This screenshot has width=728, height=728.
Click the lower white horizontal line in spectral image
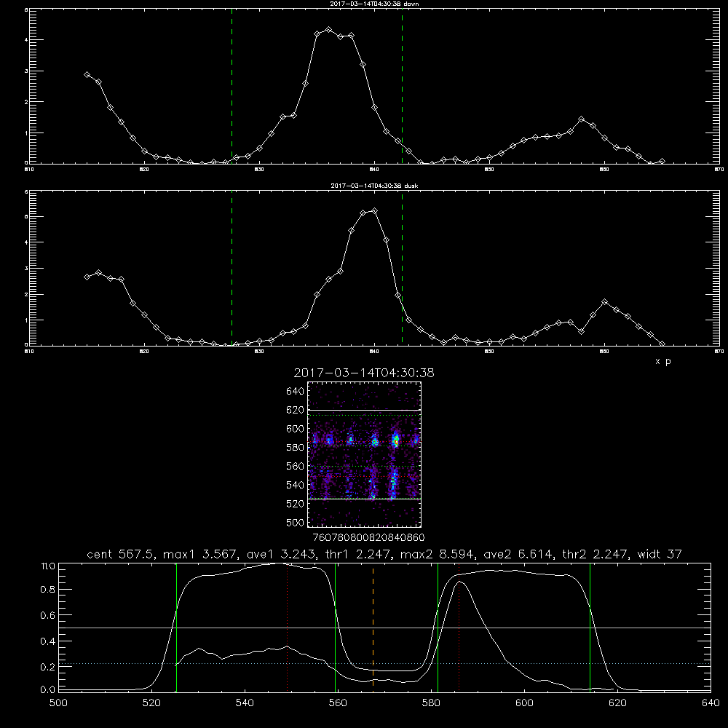[x=365, y=499]
